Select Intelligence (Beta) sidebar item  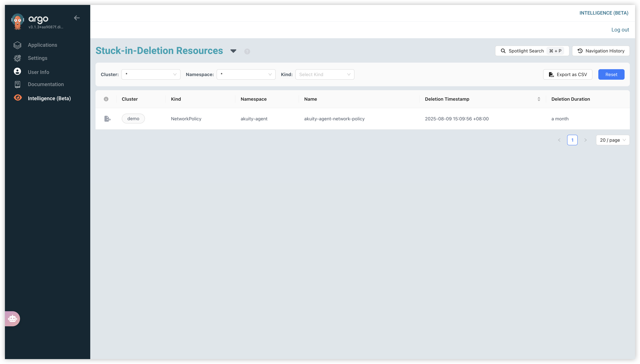coord(49,98)
